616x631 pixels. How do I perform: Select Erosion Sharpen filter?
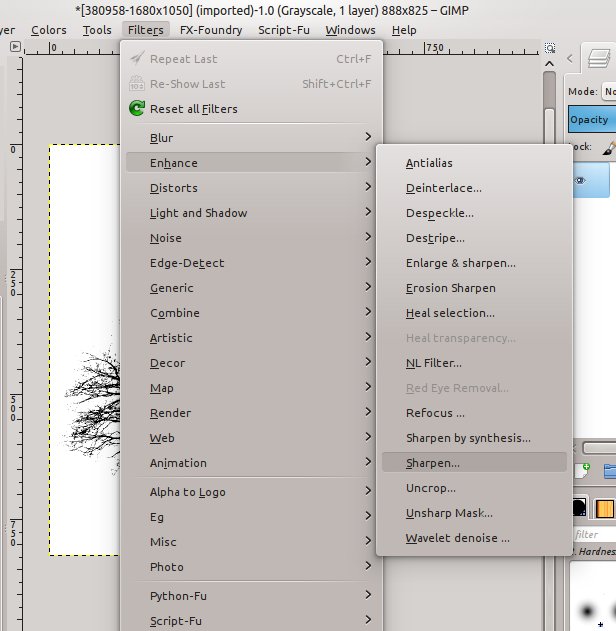click(474, 287)
